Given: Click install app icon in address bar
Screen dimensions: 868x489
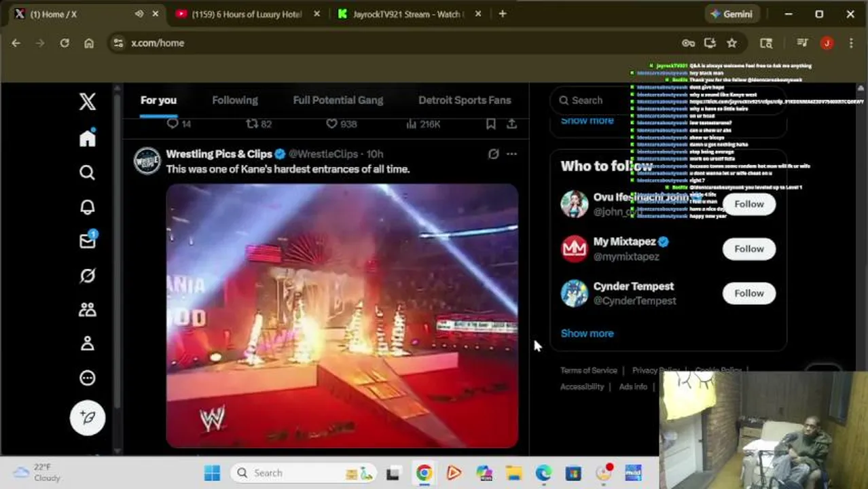Looking at the screenshot, I should pyautogui.click(x=710, y=43).
